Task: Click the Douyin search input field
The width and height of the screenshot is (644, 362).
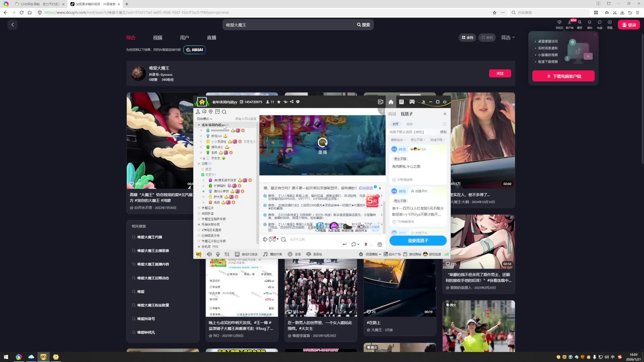Action: (288, 25)
